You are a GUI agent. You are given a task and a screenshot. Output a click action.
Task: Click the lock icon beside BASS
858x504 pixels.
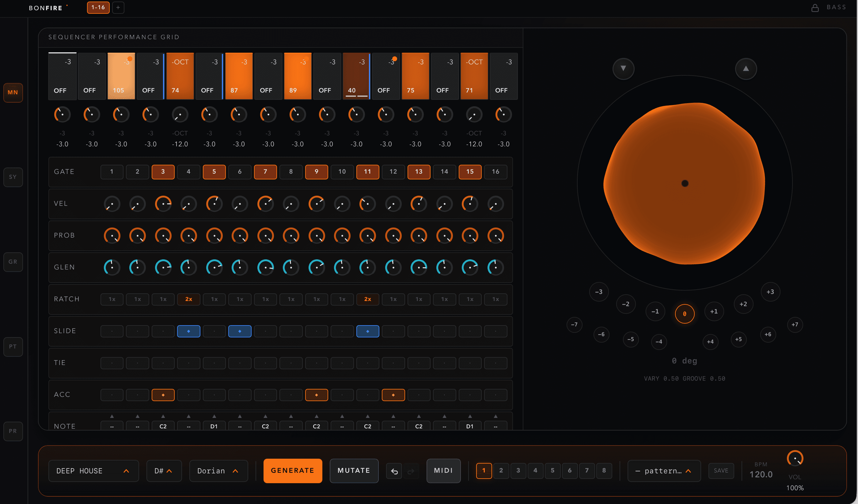(x=815, y=7)
